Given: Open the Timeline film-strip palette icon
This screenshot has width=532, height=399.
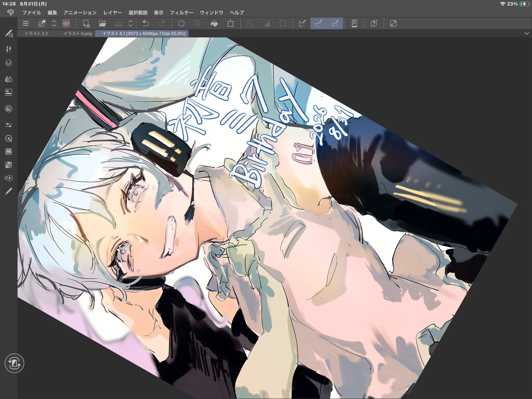Looking at the screenshot, I should tap(9, 152).
